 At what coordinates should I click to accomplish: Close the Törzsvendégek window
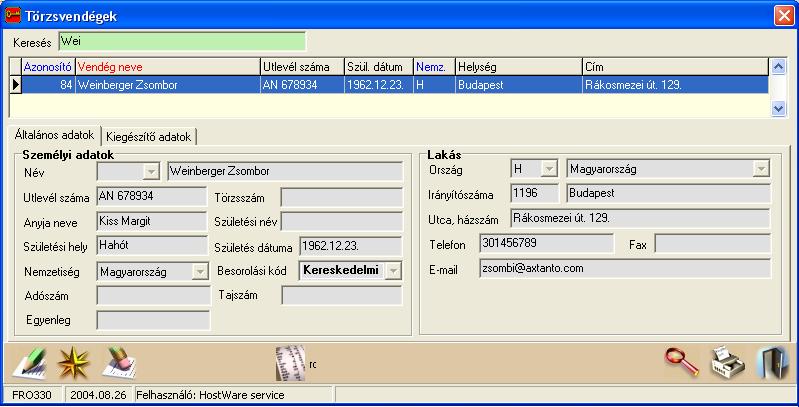(x=784, y=16)
